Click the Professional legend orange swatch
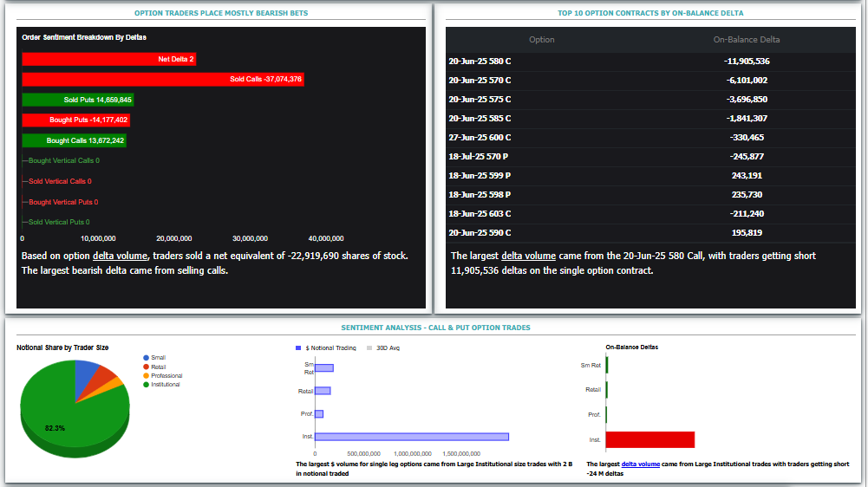This screenshot has width=868, height=487. tap(147, 376)
